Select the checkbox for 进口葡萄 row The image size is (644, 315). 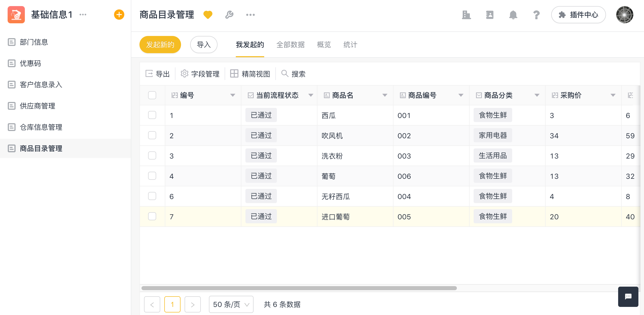tap(152, 216)
